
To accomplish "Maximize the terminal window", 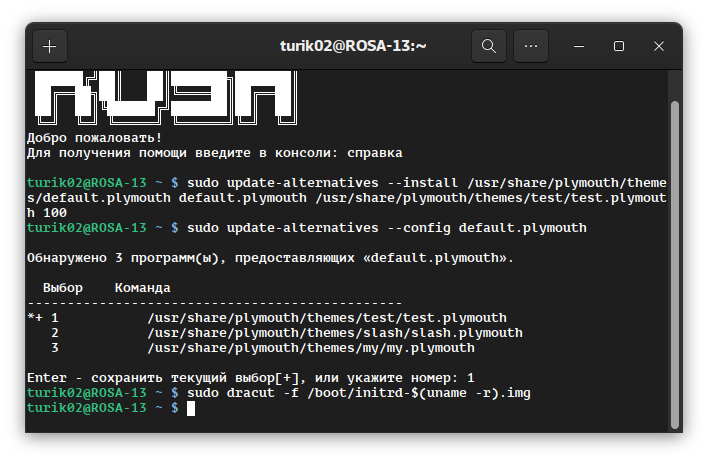I will tap(619, 46).
